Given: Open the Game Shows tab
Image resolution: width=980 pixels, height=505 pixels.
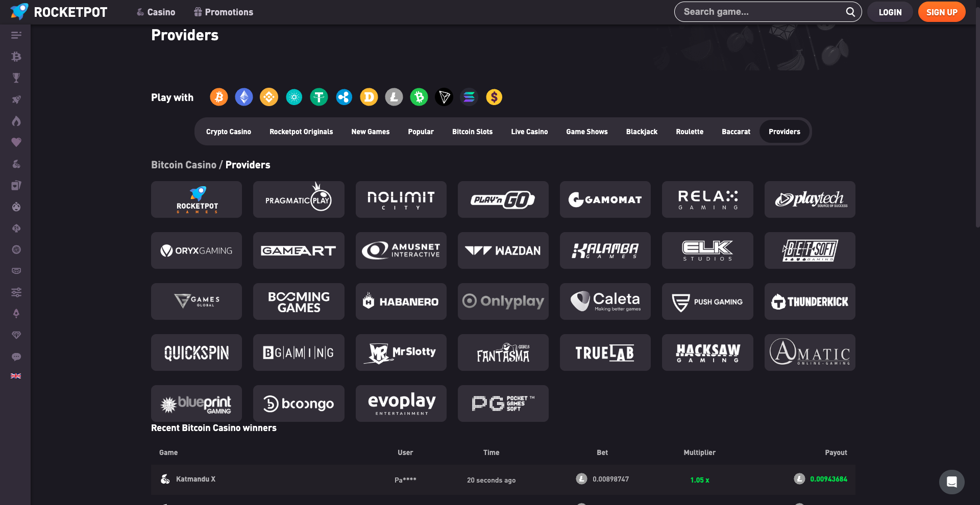Looking at the screenshot, I should (587, 132).
